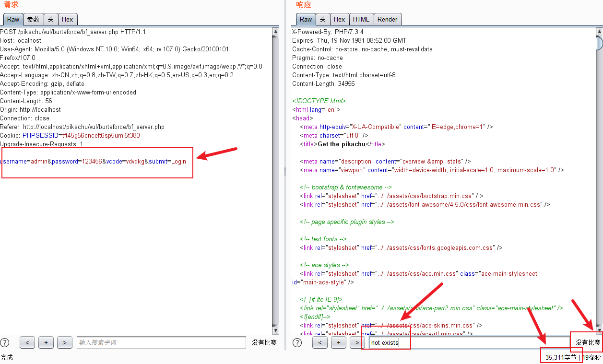Open help icon in request panel

click(5, 342)
